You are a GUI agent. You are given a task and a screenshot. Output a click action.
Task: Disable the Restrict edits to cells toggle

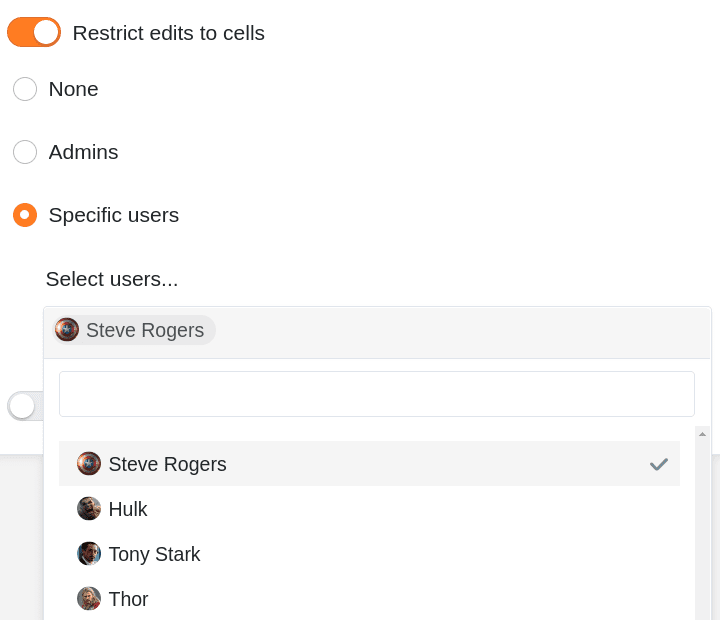(x=34, y=32)
